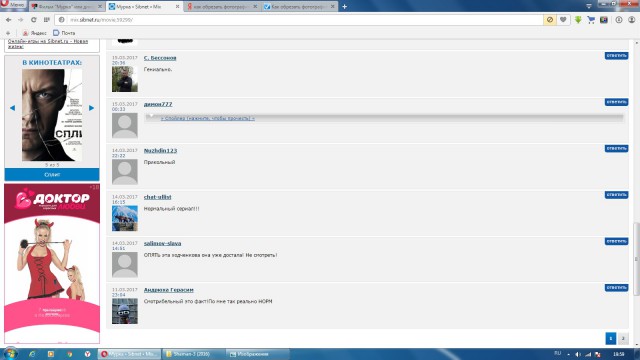The height and width of the screenshot is (360, 640).
Task: Open user salimov-slava profile link
Action: point(162,243)
